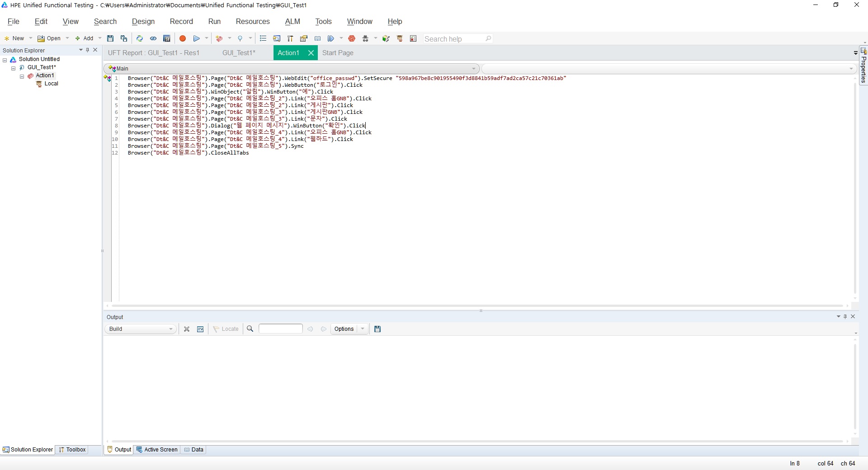Open the Resources menu
Screen dimensions: 868x470
coord(253,21)
